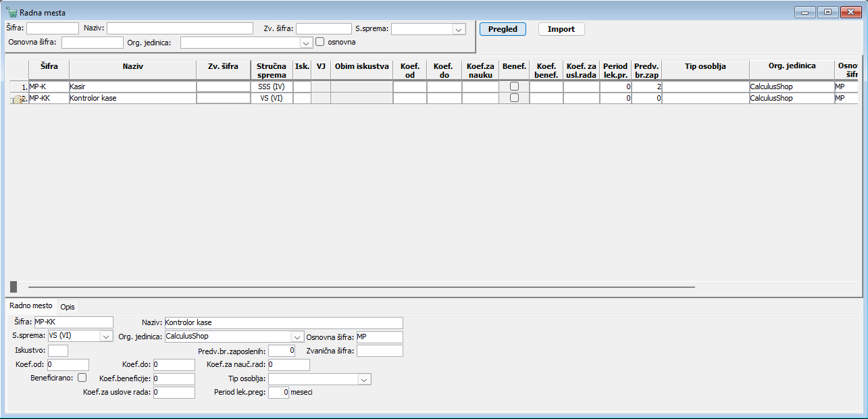Expand Org. jedinica CalculusShop dropdown
This screenshot has height=419, width=868.
[x=298, y=337]
